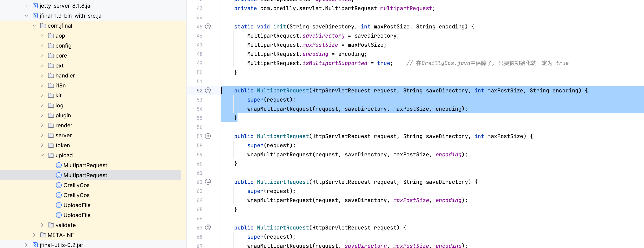Collapse the upload folder

tap(42, 155)
